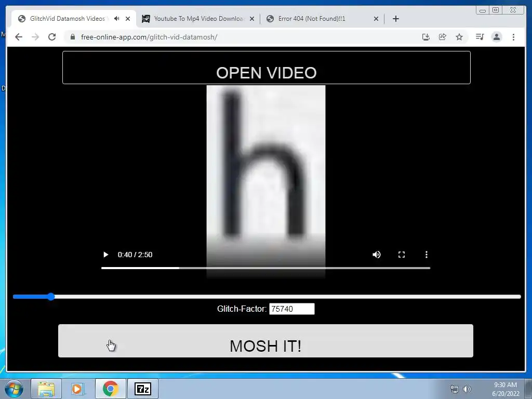The height and width of the screenshot is (399, 532).
Task: Adjust the blue Glitch-Factor slider handle
Action: click(51, 297)
